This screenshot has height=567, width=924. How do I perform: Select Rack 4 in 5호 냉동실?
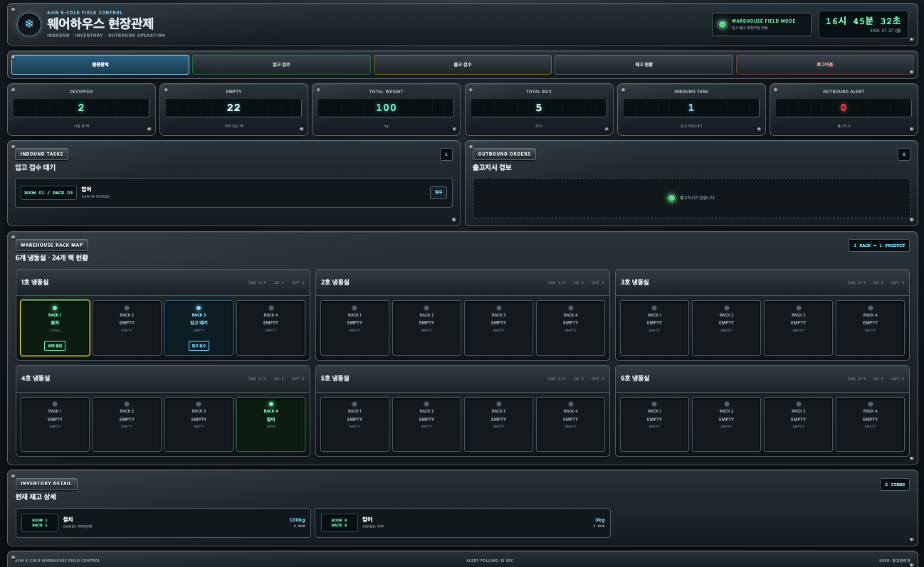pyautogui.click(x=570, y=424)
